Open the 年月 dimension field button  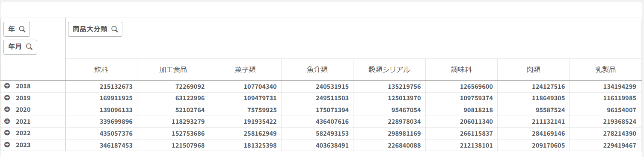tap(20, 47)
